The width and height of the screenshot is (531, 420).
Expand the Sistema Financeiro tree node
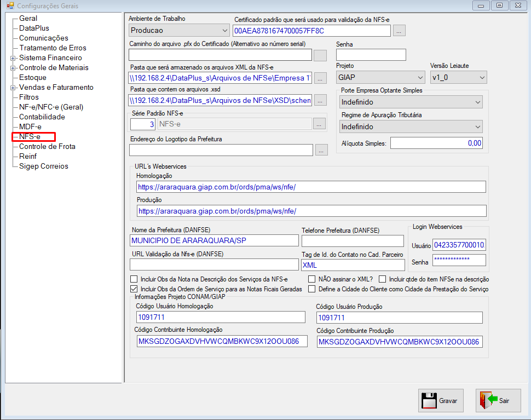pyautogui.click(x=13, y=58)
